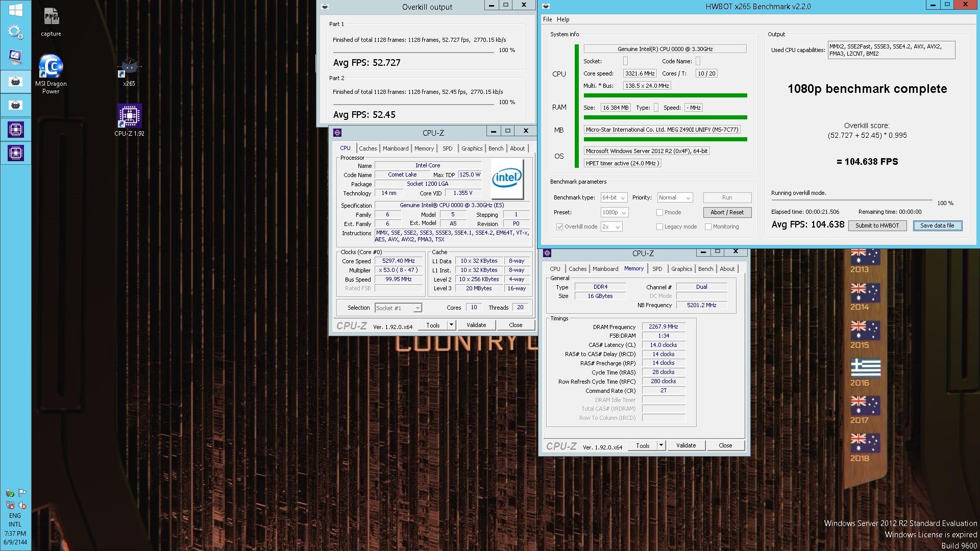Click Validate in CPU-Z processor window
Image resolution: width=980 pixels, height=551 pixels.
click(x=476, y=325)
